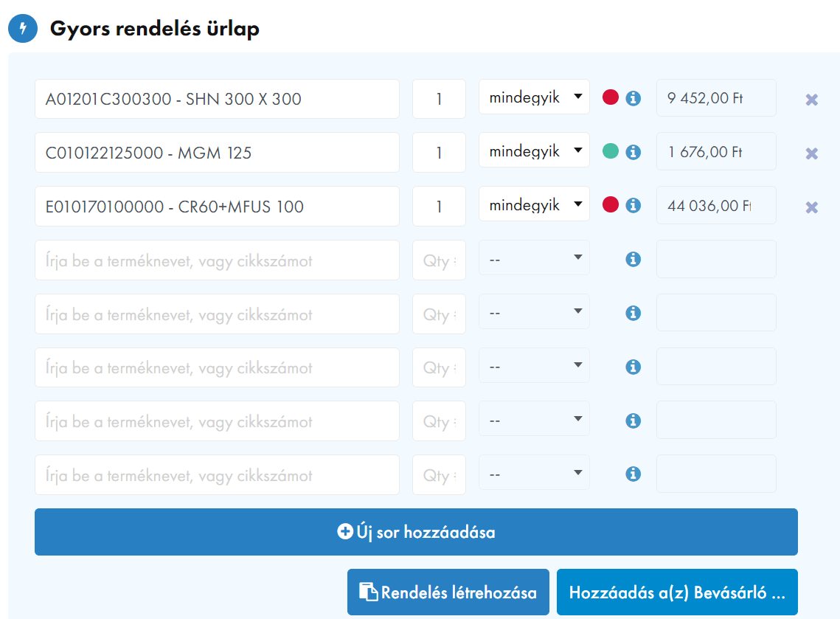Focus the quantity field for MGM 125
Image resolution: width=840 pixels, height=619 pixels.
pyautogui.click(x=439, y=153)
